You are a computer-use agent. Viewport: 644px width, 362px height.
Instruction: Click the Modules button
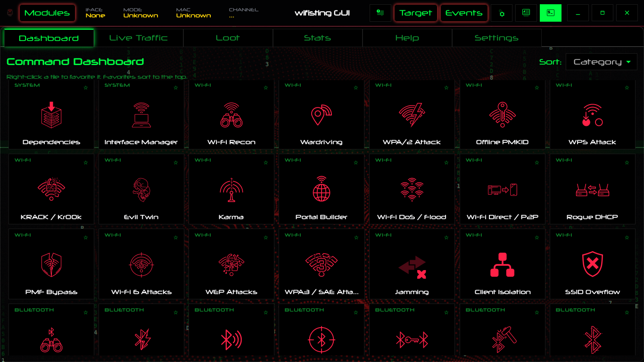(x=47, y=13)
